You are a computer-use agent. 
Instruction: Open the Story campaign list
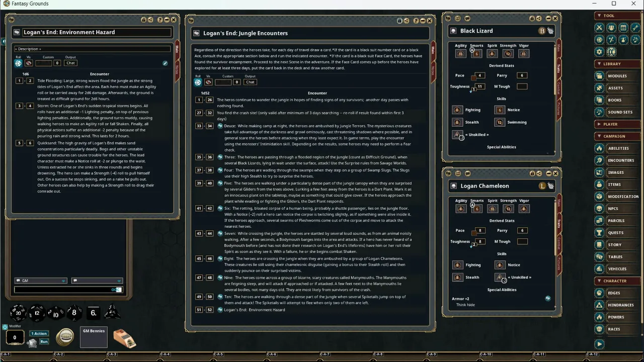618,245
